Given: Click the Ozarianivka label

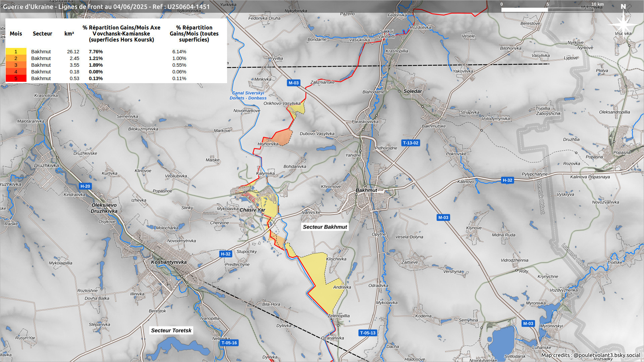Looking at the screenshot, I should 332,338.
